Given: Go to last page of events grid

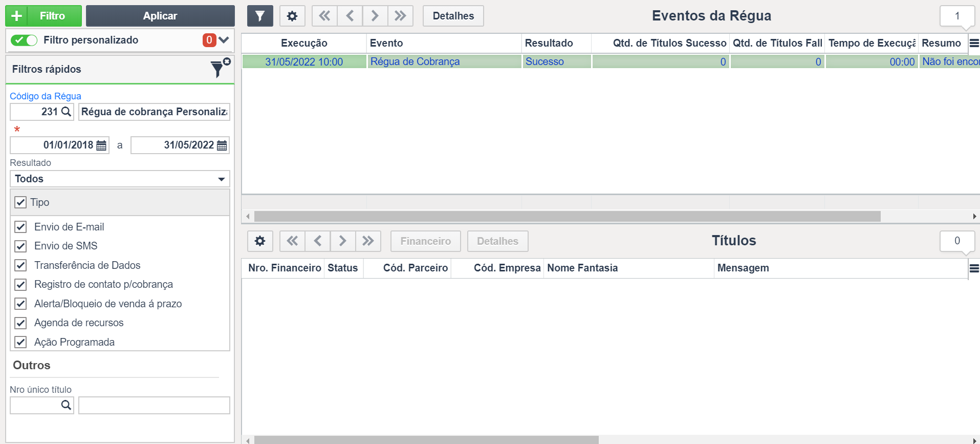Looking at the screenshot, I should coord(400,16).
